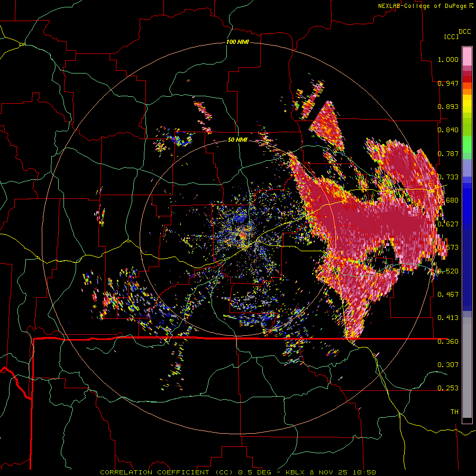Image resolution: width=476 pixels, height=476 pixels.
Task: Click the 0.5 DEG elevation angle text
Action: [254, 472]
